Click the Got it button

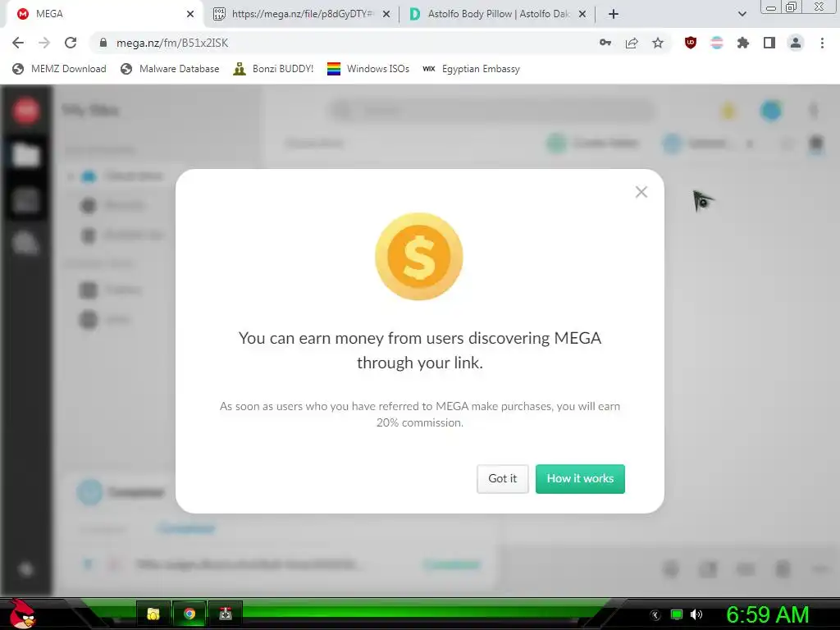pyautogui.click(x=503, y=478)
